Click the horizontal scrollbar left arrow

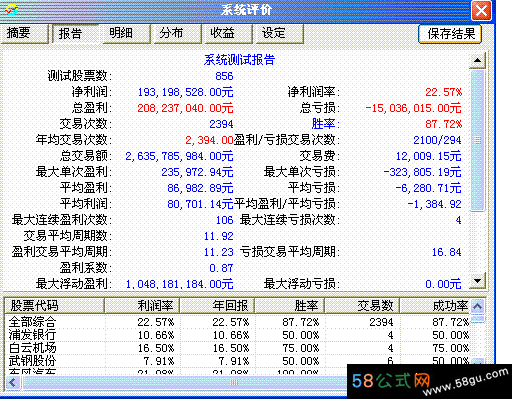13,382
